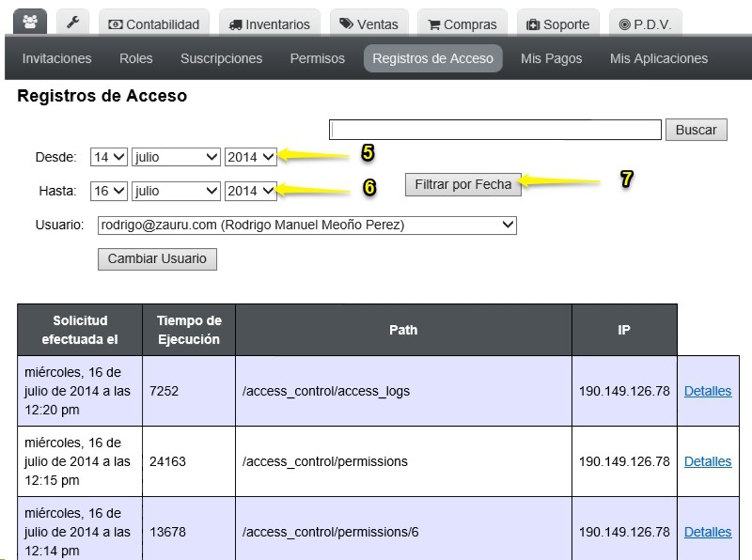This screenshot has height=560, width=752.
Task: Open the P.D.V. tab
Action: pos(645,24)
